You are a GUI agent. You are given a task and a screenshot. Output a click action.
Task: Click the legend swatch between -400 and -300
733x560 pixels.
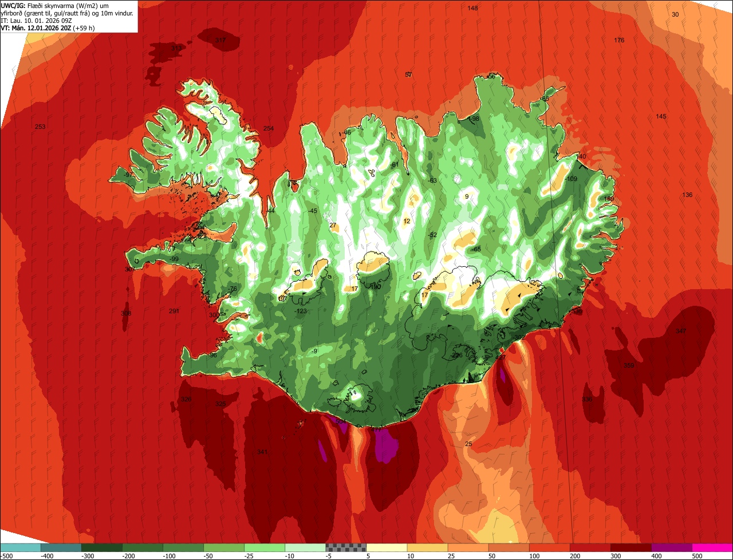(61, 547)
